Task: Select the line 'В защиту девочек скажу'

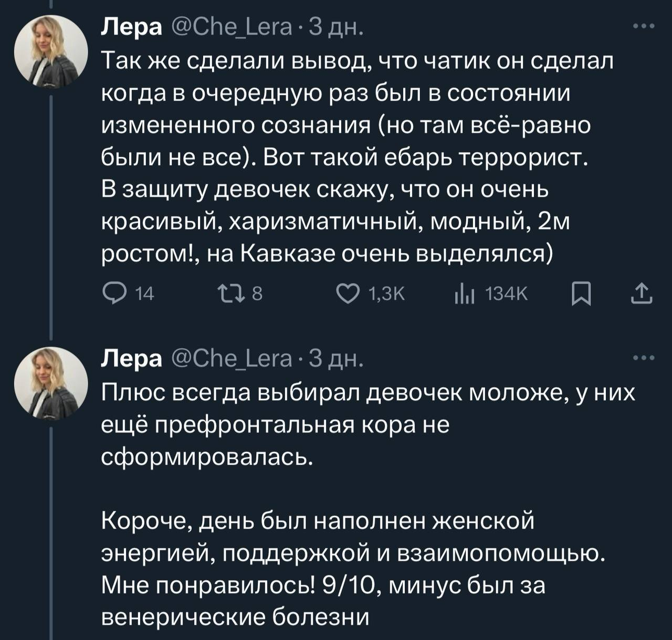Action: (x=324, y=190)
